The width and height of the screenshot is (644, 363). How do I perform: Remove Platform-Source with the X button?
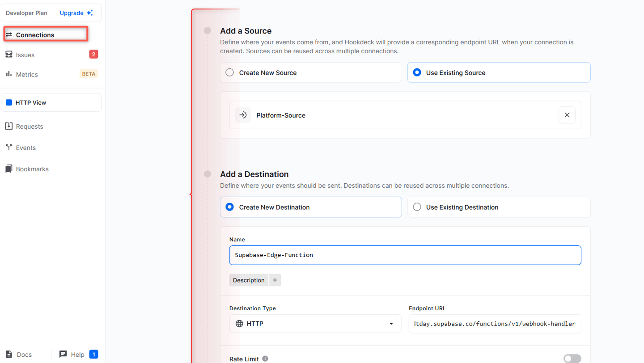pos(567,115)
